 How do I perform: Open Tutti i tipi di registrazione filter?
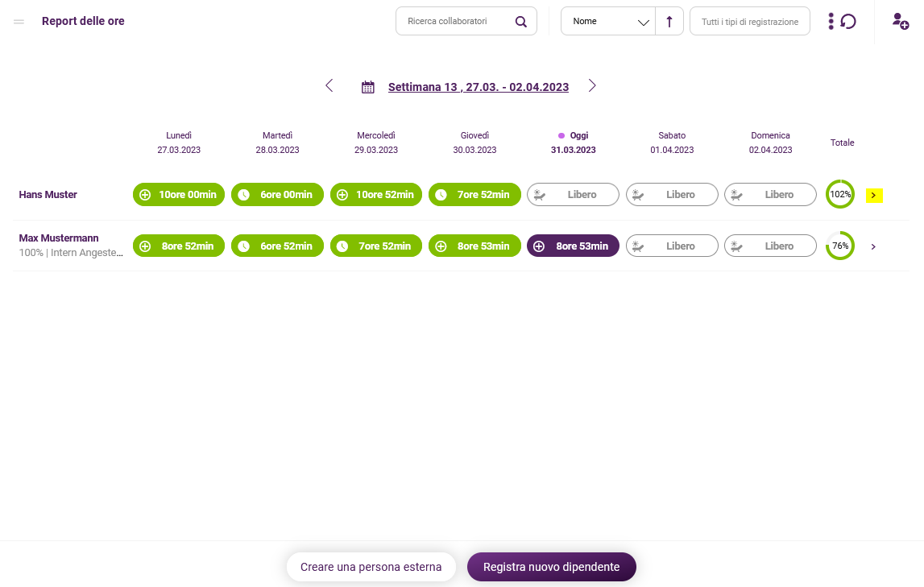pos(749,21)
